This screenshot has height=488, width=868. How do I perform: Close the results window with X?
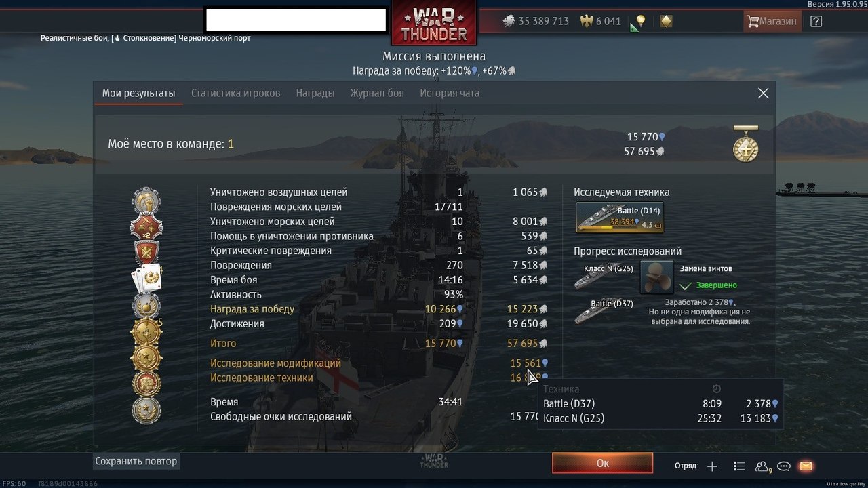click(x=764, y=94)
